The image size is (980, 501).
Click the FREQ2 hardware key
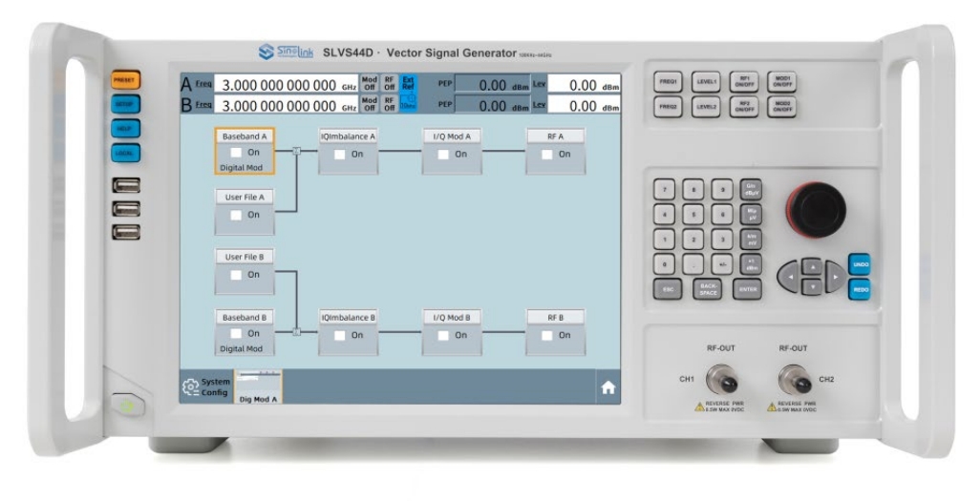(x=668, y=107)
